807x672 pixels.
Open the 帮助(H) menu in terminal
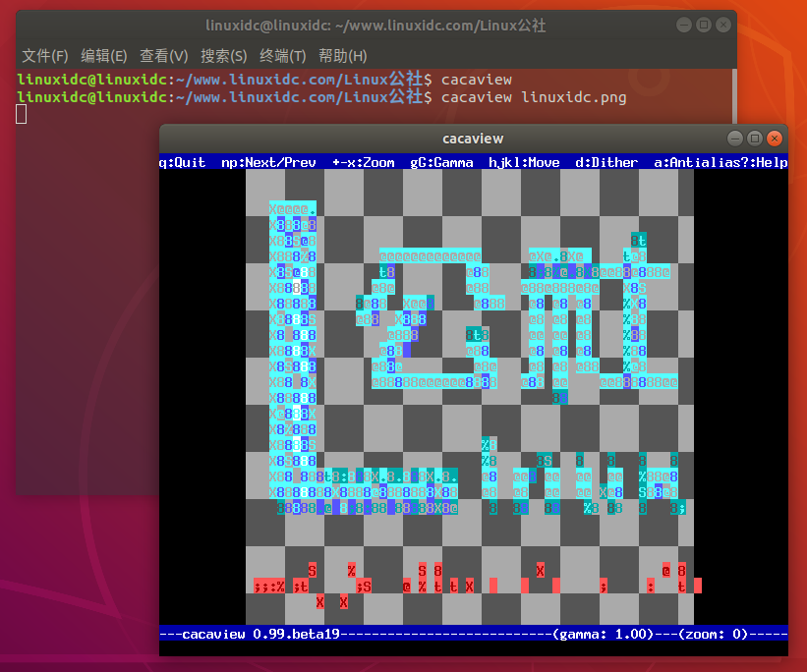click(x=342, y=56)
